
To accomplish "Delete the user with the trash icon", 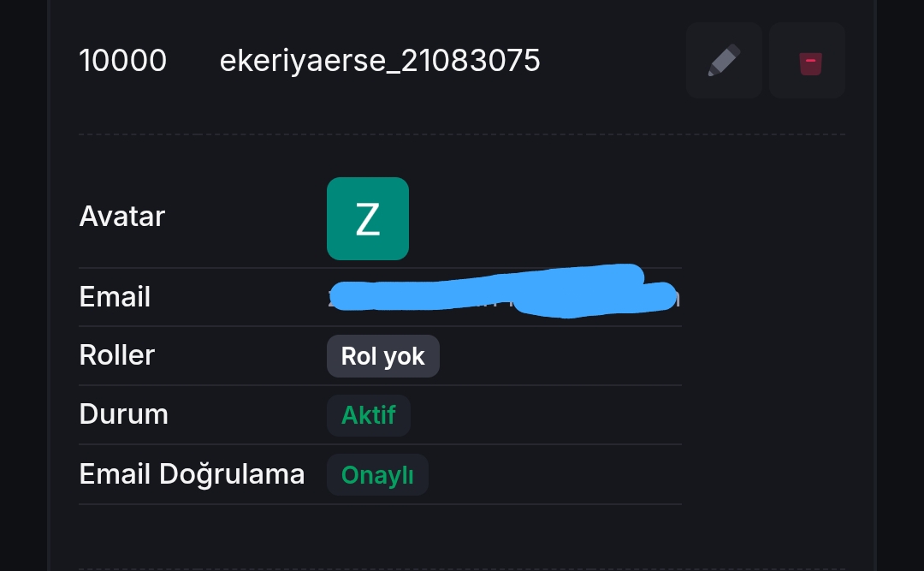I will 808,61.
